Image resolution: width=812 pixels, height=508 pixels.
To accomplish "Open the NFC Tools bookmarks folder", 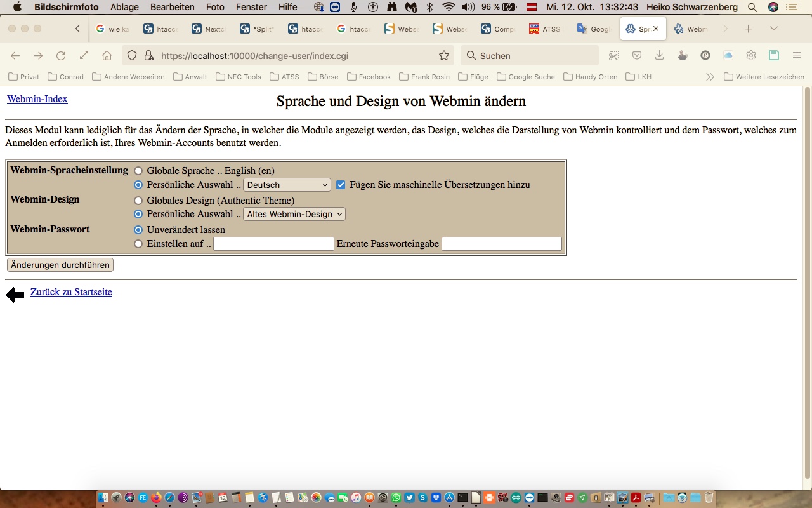I will coord(239,77).
